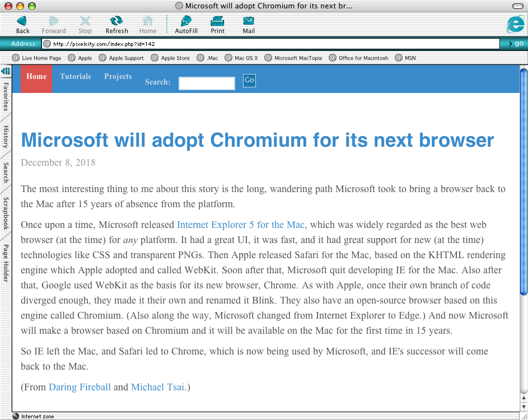528x420 pixels.
Task: Open the Live Home Page bookmark
Action: point(37,58)
